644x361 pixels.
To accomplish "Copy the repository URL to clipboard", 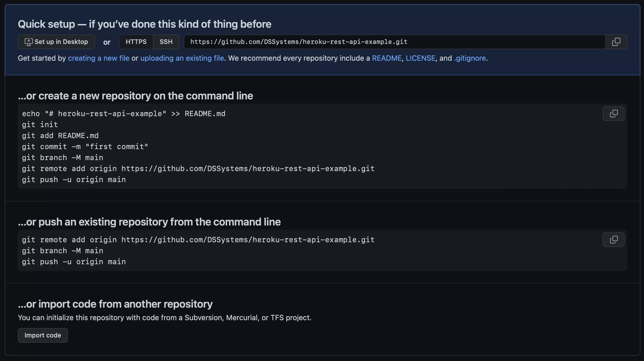I will (616, 42).
